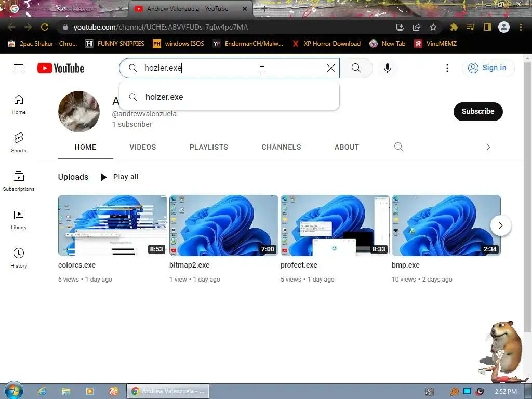Submit search with the magnifier button
The image size is (532, 399).
point(356,68)
